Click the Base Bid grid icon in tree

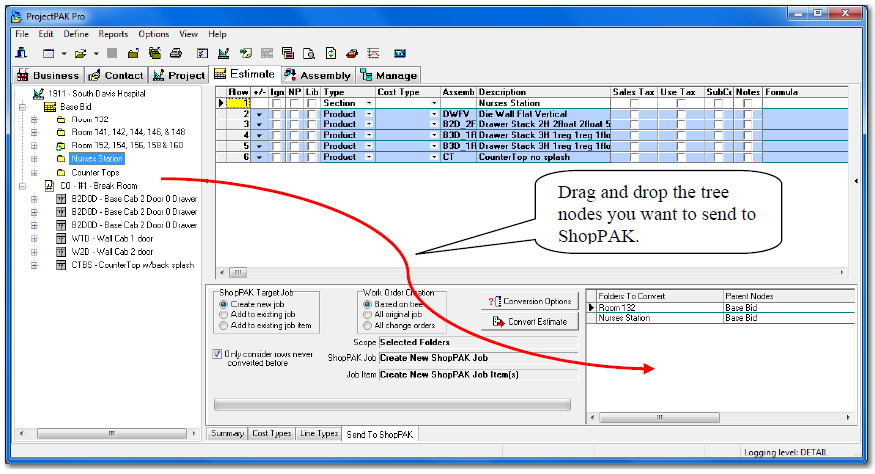point(48,106)
